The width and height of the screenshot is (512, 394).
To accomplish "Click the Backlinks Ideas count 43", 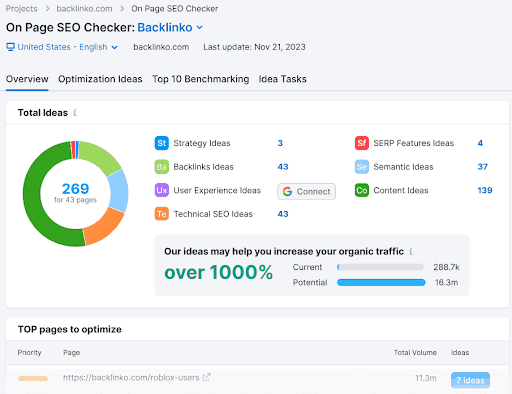I will tap(283, 167).
